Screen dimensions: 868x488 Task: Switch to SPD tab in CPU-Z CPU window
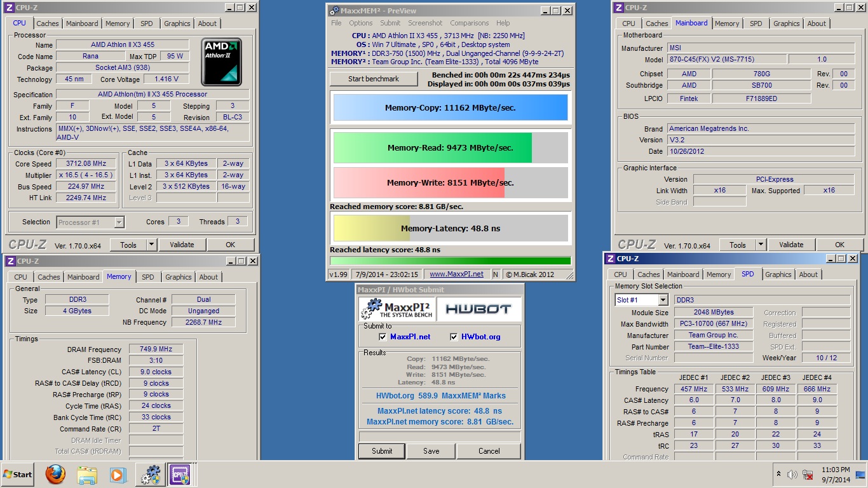tap(147, 24)
